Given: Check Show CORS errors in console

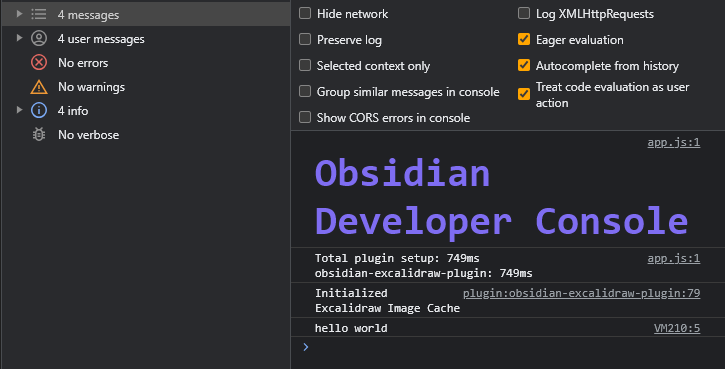Looking at the screenshot, I should tap(305, 117).
